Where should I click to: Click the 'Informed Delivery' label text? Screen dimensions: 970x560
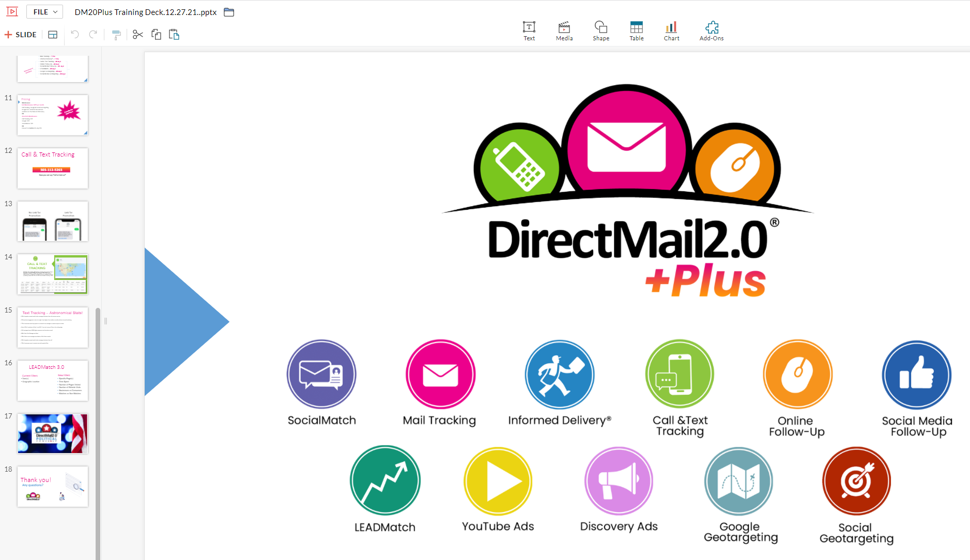tap(560, 421)
